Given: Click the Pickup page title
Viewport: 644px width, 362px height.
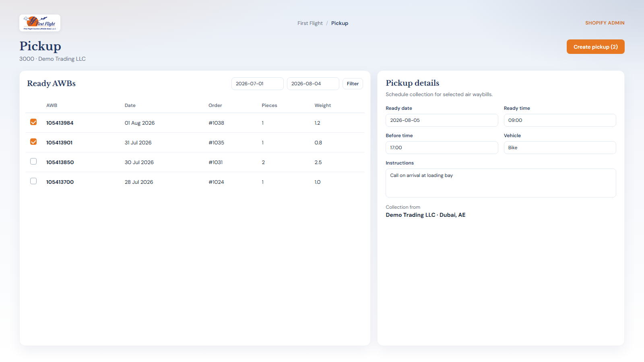Looking at the screenshot, I should [40, 46].
